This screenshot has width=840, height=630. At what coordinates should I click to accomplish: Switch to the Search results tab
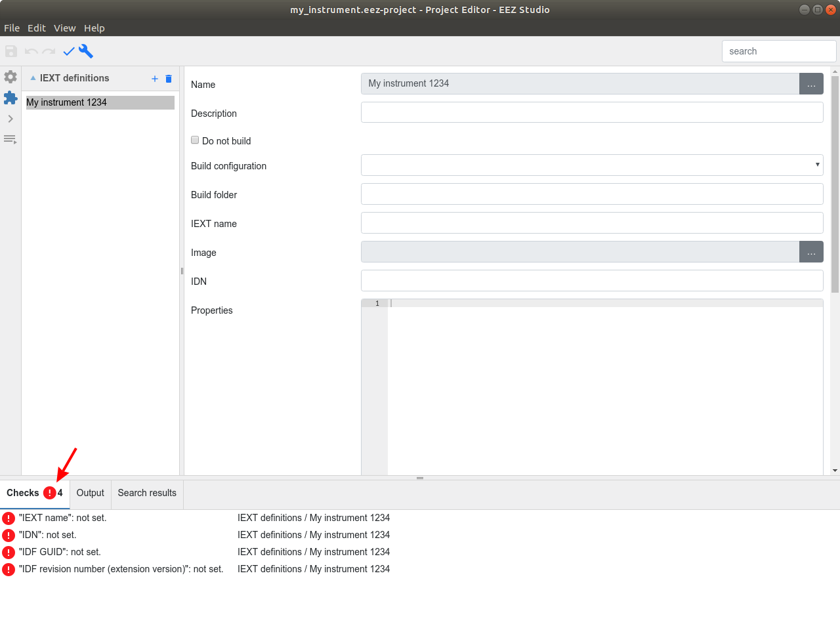coord(147,493)
